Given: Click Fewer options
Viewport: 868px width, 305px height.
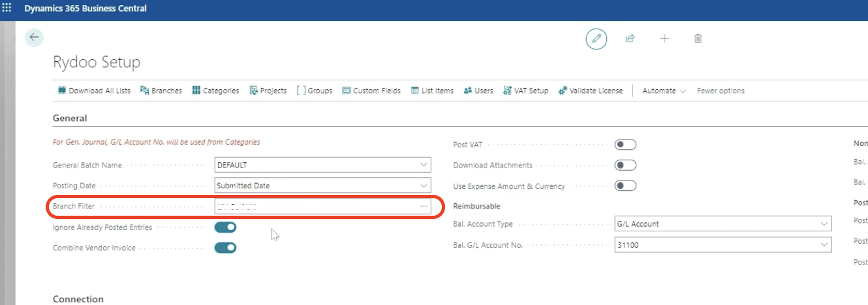Looking at the screenshot, I should click(721, 91).
